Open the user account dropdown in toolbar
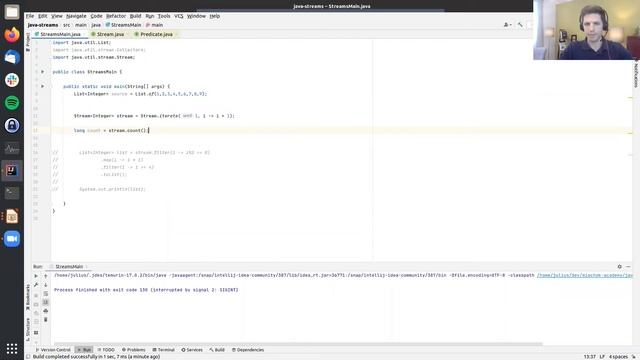Viewport: 640px width, 360px height. (507, 25)
